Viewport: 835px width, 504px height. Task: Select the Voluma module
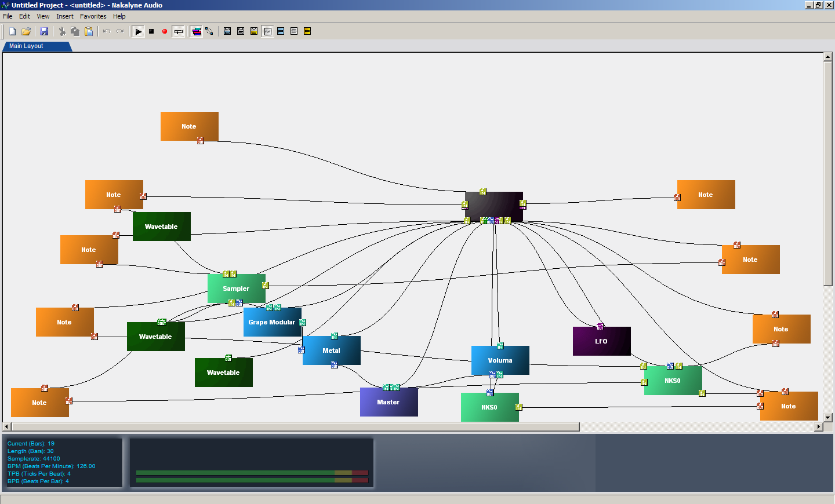click(500, 360)
